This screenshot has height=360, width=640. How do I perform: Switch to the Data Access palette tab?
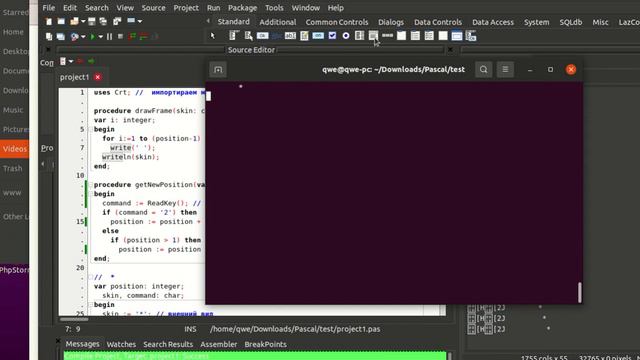pyautogui.click(x=493, y=22)
